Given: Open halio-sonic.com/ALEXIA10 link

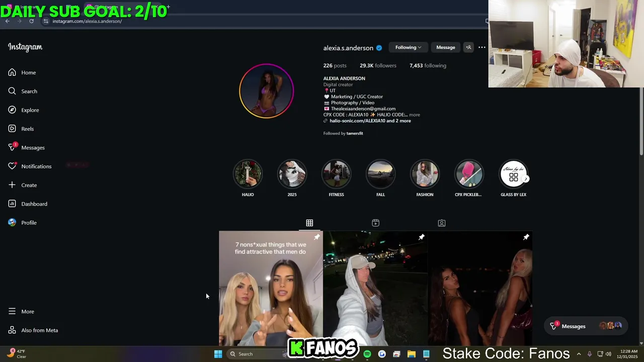Looking at the screenshot, I should 370,121.
